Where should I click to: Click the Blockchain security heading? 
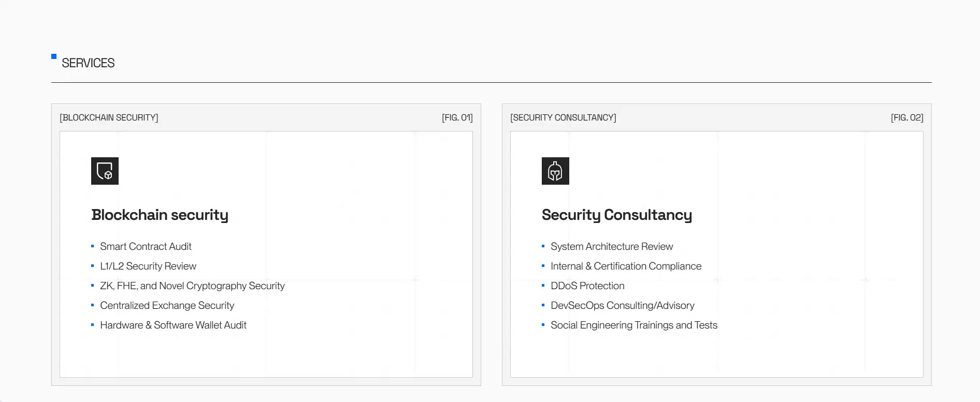[x=160, y=215]
